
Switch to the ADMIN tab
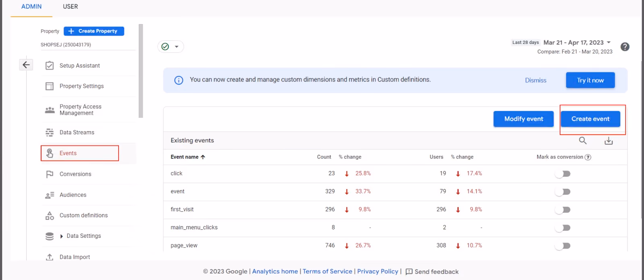click(31, 7)
